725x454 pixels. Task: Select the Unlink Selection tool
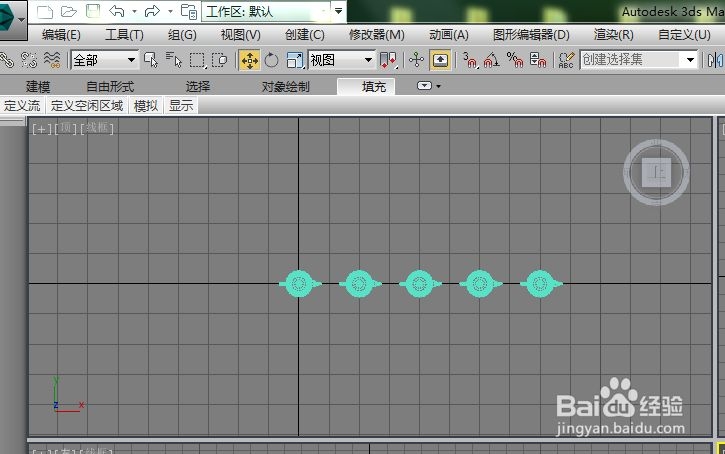tap(29, 60)
